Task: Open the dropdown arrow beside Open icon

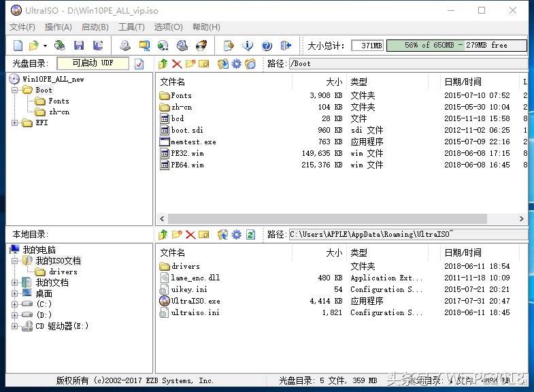Action: pos(45,46)
